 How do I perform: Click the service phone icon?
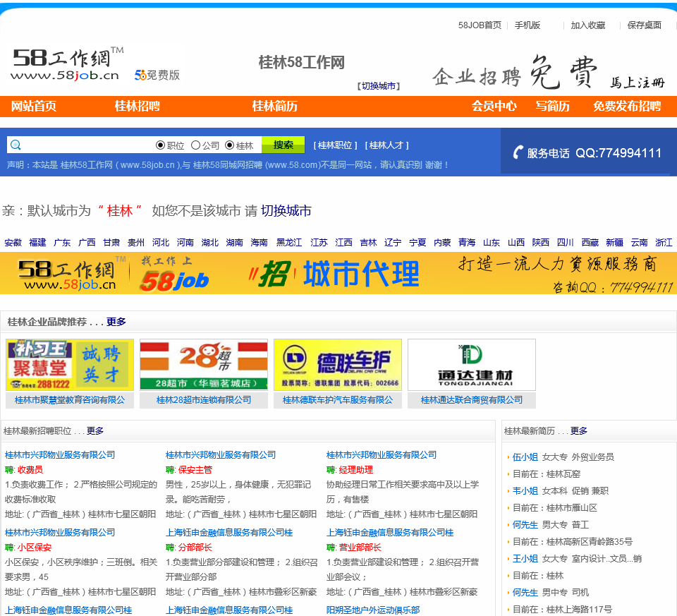(x=518, y=152)
